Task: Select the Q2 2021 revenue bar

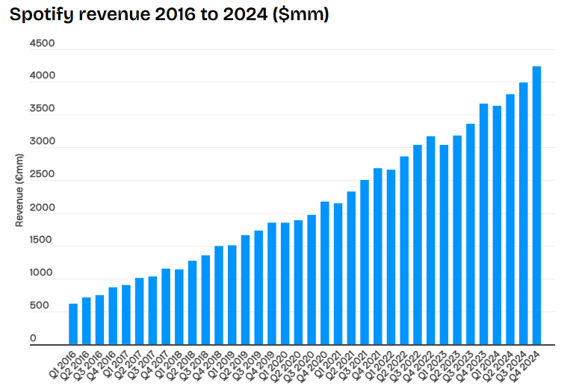Action: (351, 268)
